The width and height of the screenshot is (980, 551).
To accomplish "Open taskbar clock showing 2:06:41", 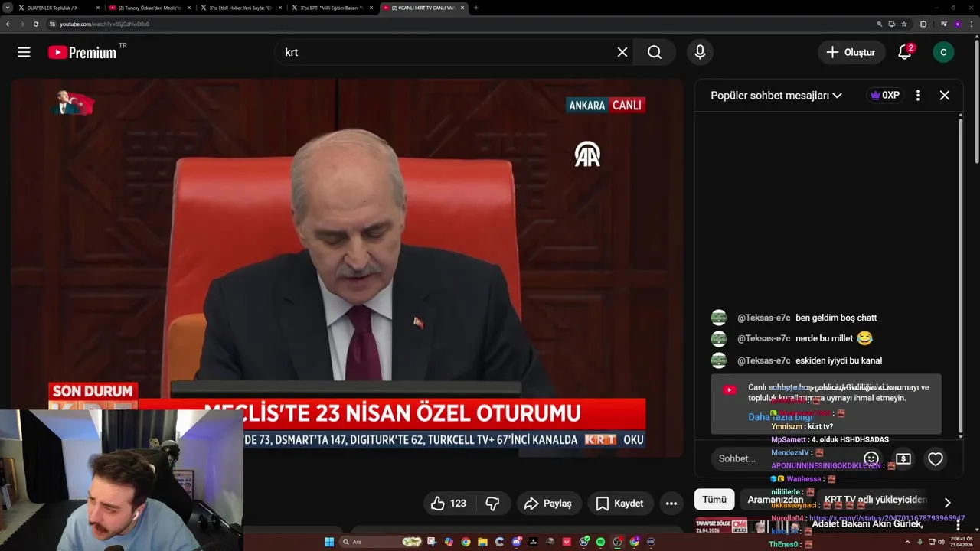I will tap(962, 542).
